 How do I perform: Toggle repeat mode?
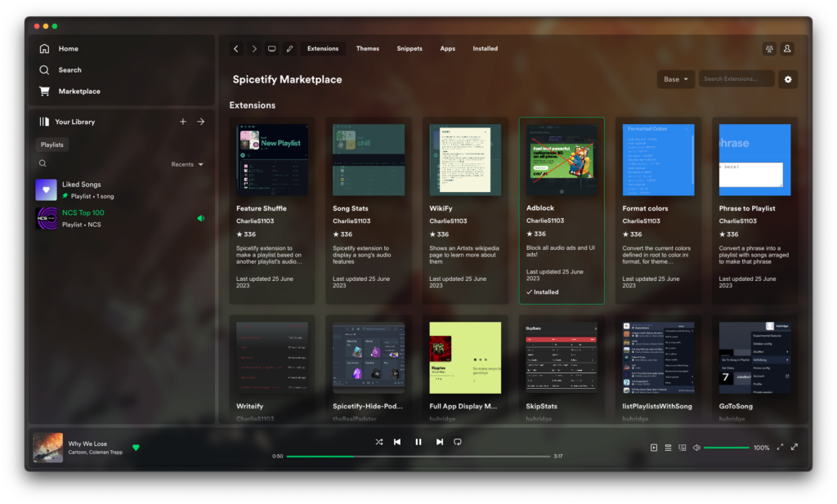(x=458, y=442)
